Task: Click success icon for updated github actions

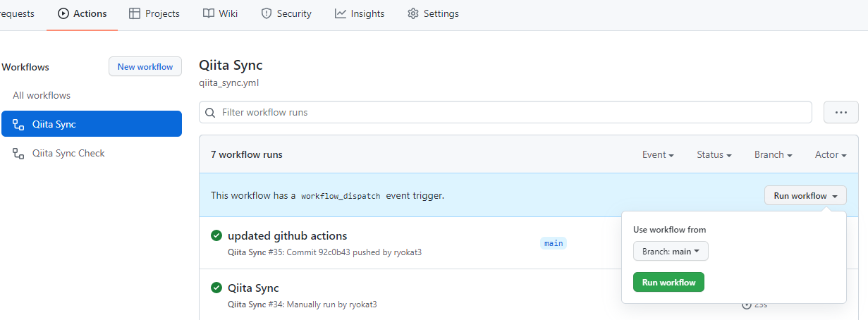Action: pyautogui.click(x=216, y=235)
